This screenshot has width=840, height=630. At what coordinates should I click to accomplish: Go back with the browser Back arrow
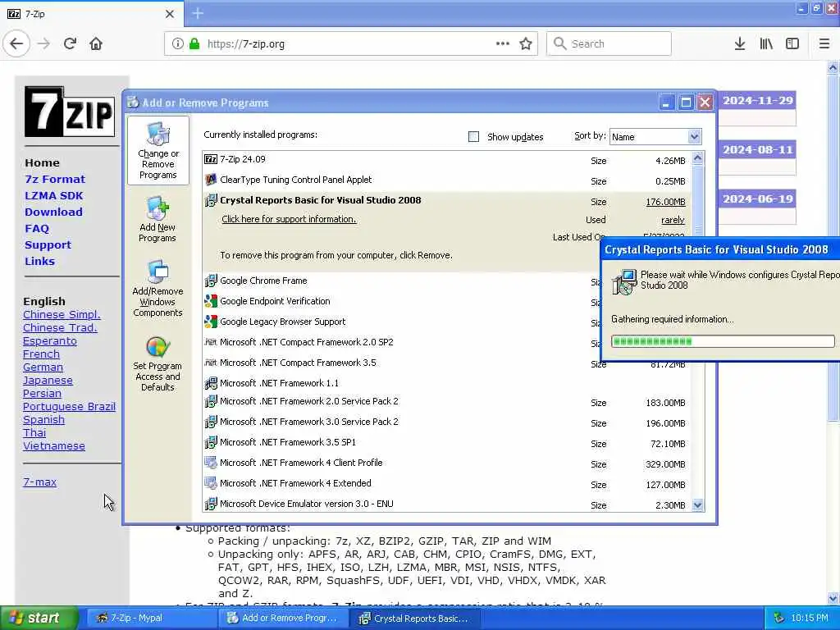[16, 43]
